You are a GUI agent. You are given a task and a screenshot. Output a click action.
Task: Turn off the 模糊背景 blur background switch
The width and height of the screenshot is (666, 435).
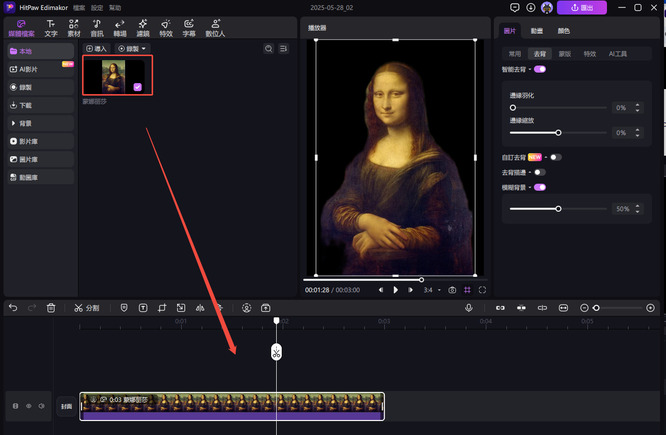pyautogui.click(x=540, y=187)
